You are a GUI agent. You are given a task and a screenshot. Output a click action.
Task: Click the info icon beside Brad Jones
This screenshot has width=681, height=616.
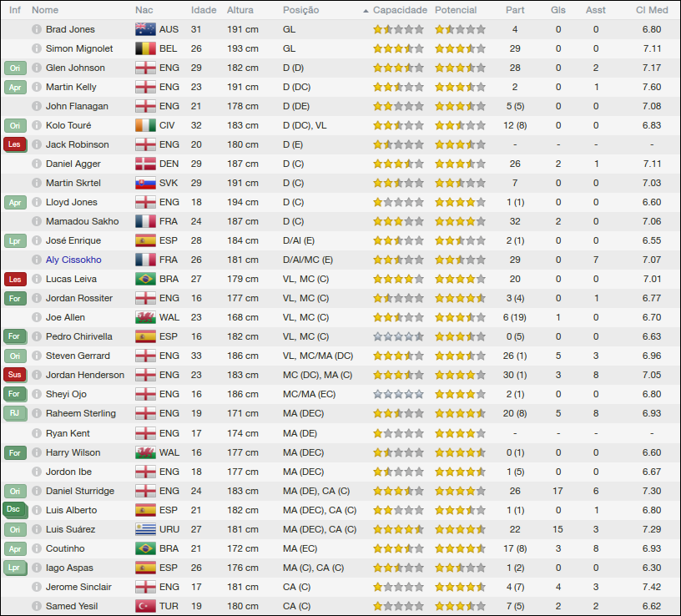click(x=37, y=29)
